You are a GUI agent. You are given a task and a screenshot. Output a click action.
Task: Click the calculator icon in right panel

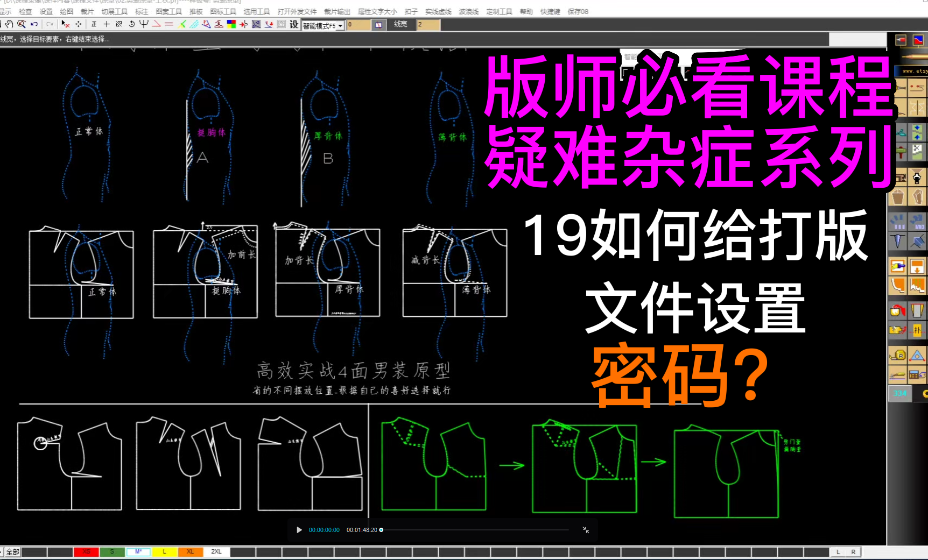[917, 374]
